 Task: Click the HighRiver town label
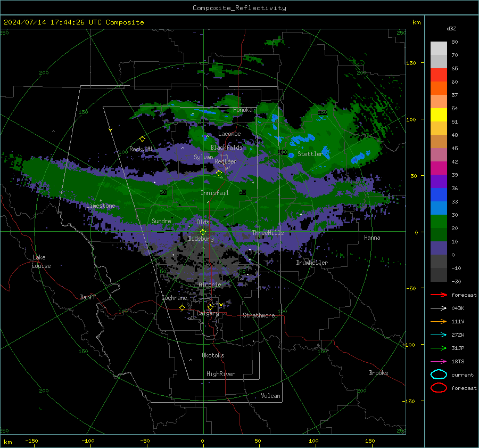(x=221, y=374)
